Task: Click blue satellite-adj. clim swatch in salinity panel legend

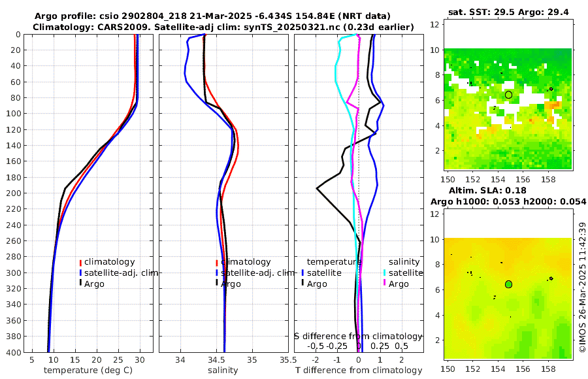Action: [217, 272]
